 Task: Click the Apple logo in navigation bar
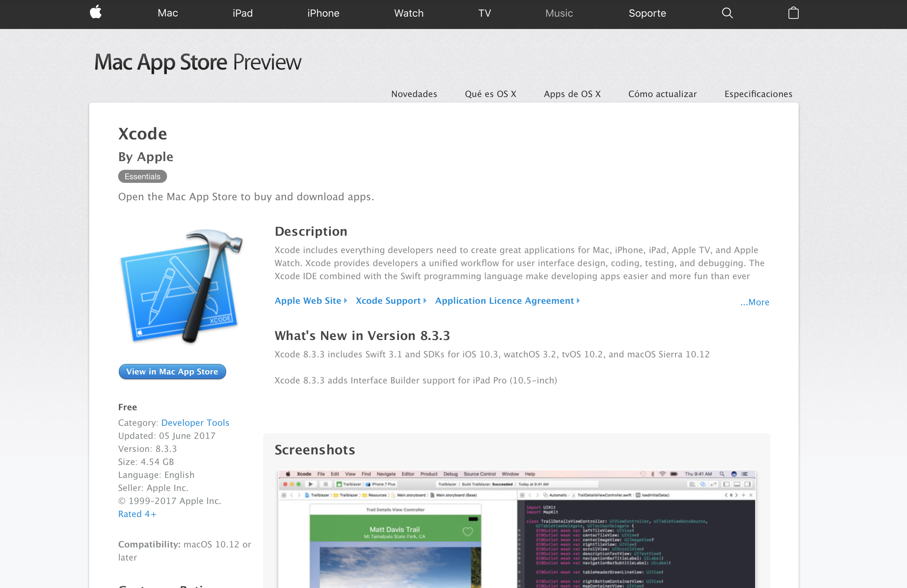point(96,12)
